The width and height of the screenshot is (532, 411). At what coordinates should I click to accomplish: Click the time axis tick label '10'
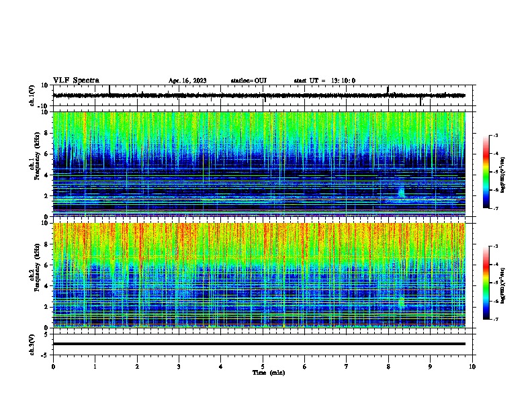coord(472,367)
